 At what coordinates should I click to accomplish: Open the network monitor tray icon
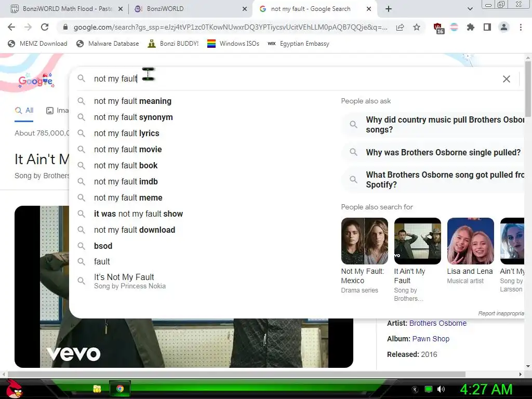coord(429,389)
